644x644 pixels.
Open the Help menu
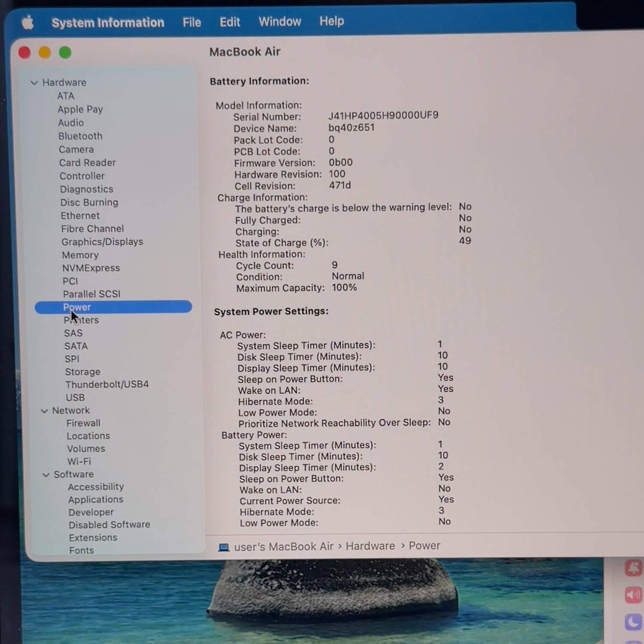(331, 21)
